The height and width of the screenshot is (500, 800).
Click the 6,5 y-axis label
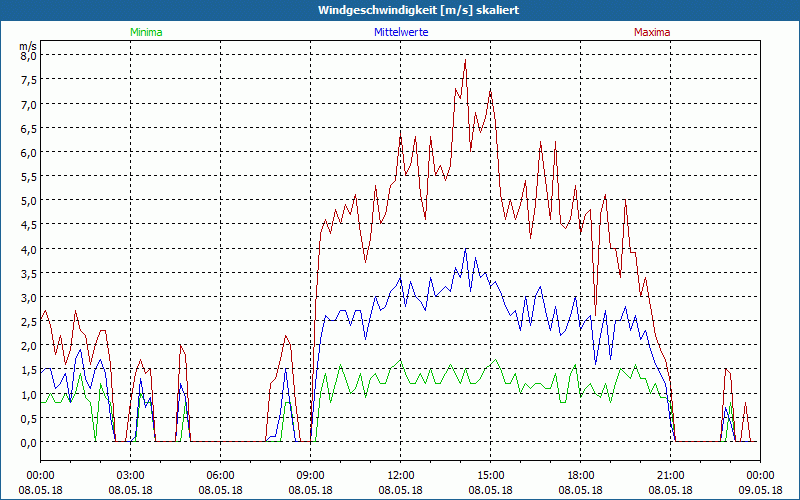(x=29, y=129)
